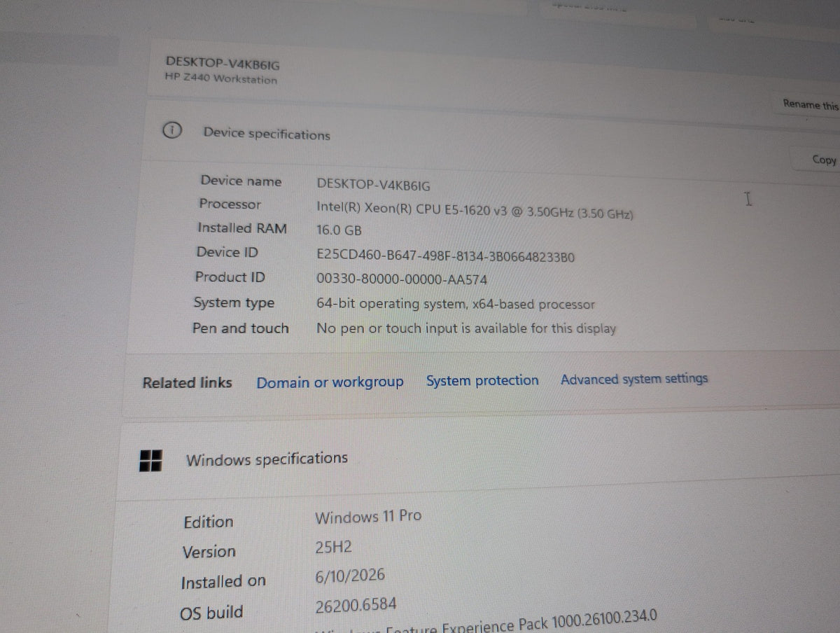
Task: Click the Device name label
Action: tap(241, 181)
